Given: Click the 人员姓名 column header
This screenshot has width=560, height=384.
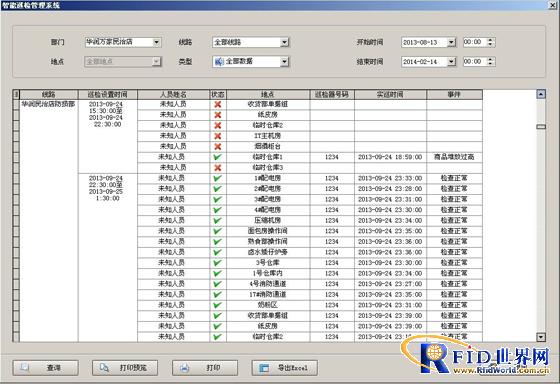Looking at the screenshot, I should (x=173, y=94).
